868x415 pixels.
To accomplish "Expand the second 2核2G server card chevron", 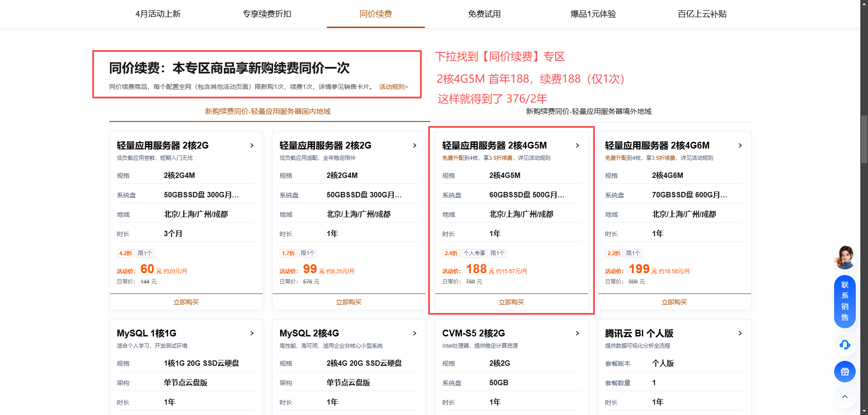I will [x=415, y=145].
